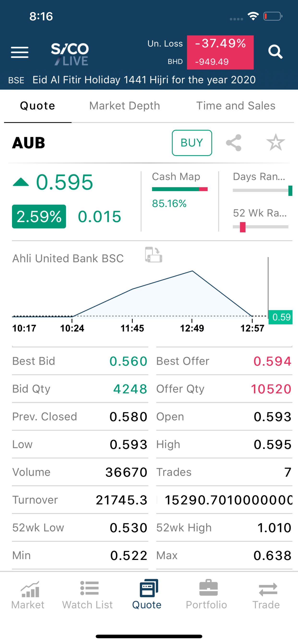Tap the 8:16 status bar clock
Screen dimensions: 298x644
click(x=41, y=17)
